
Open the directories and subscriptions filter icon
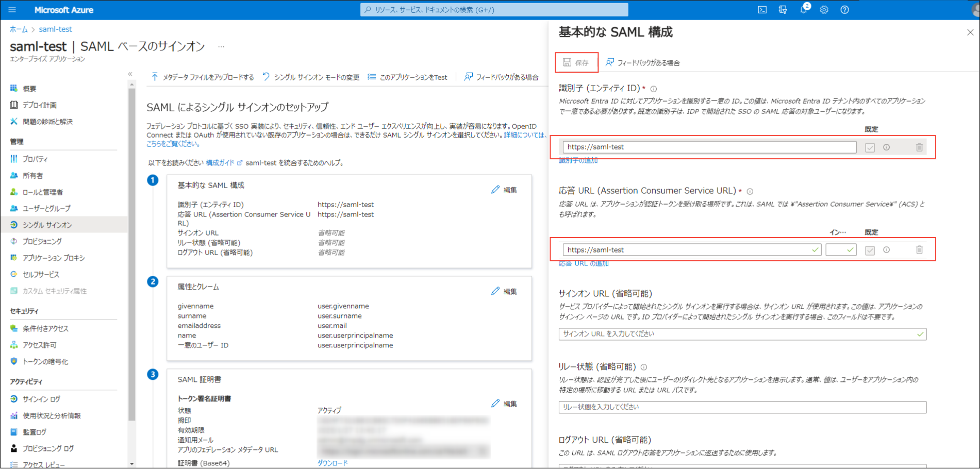pos(783,10)
